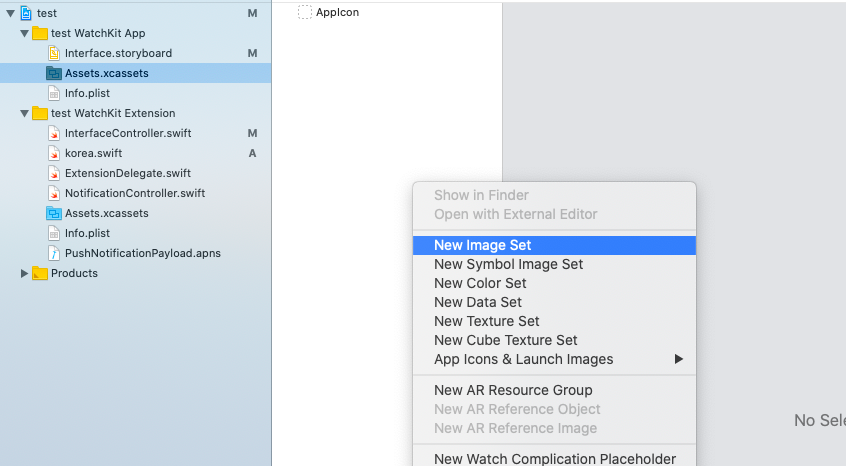Open NotificationController.swift

click(x=135, y=193)
